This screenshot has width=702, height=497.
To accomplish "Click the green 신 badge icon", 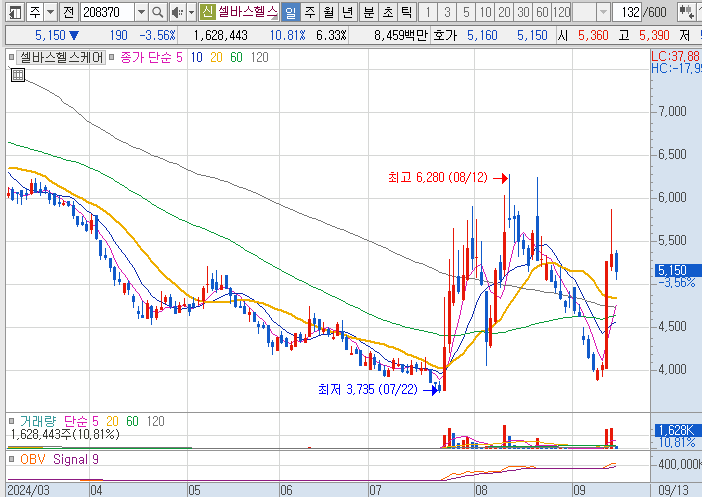I will (207, 12).
